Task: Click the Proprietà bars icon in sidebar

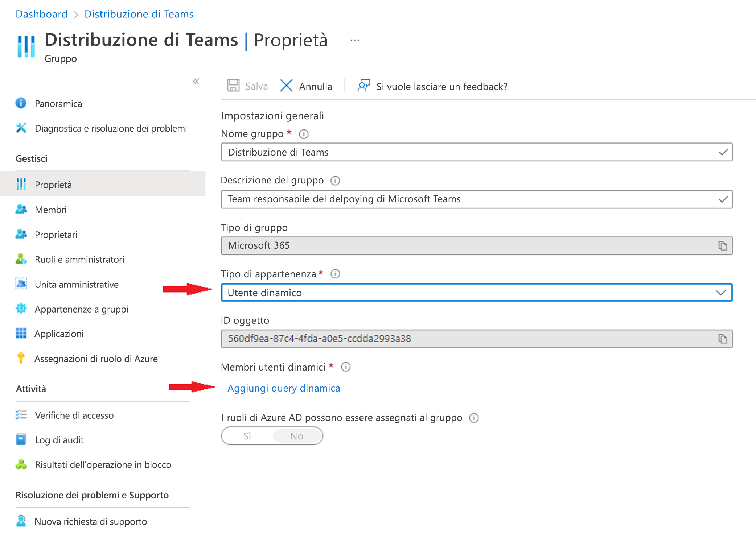Action: (21, 184)
